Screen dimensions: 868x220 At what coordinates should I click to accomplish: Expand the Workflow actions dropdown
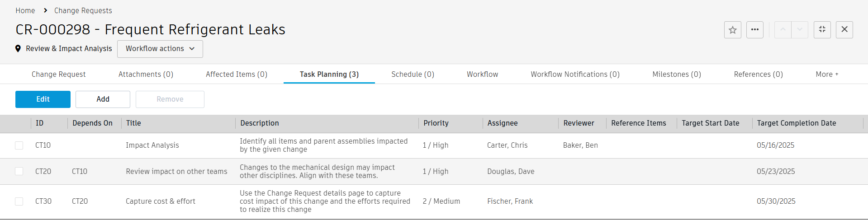pyautogui.click(x=160, y=49)
